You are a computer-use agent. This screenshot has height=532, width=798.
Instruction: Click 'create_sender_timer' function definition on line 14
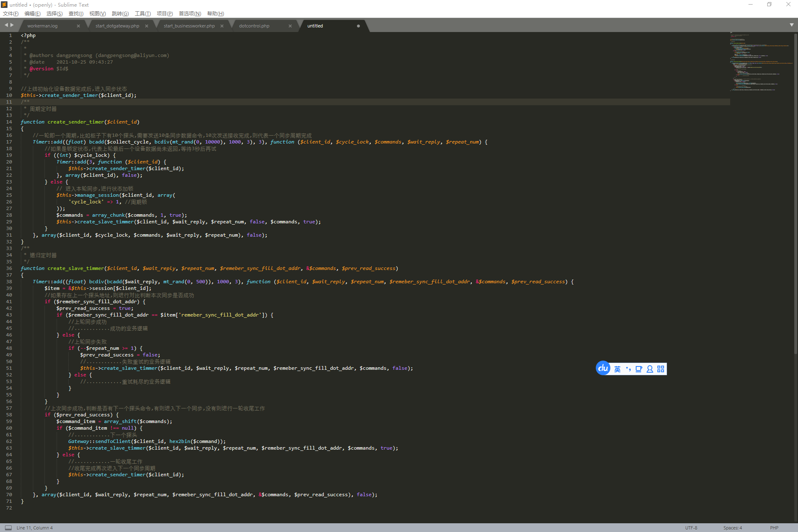coord(76,122)
